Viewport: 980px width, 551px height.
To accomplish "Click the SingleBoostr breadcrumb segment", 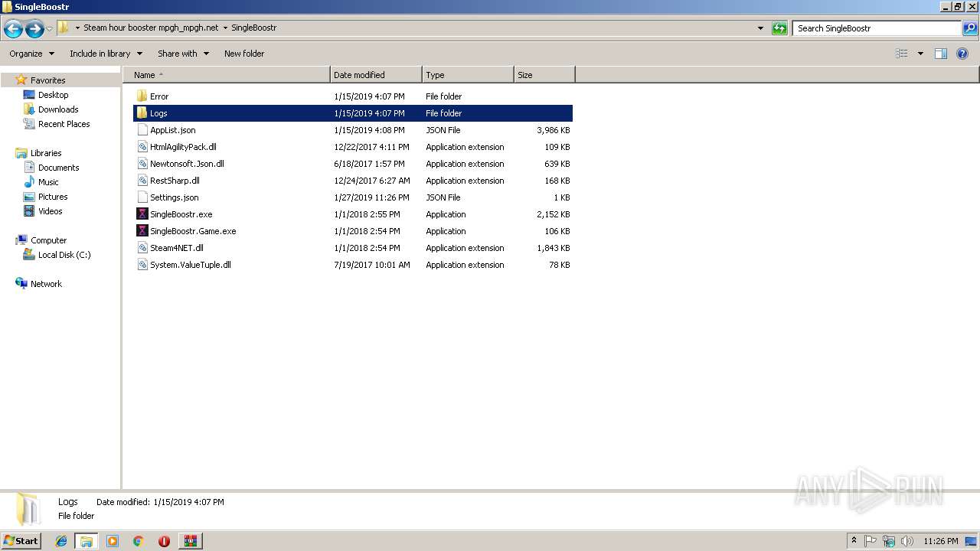I will click(253, 28).
